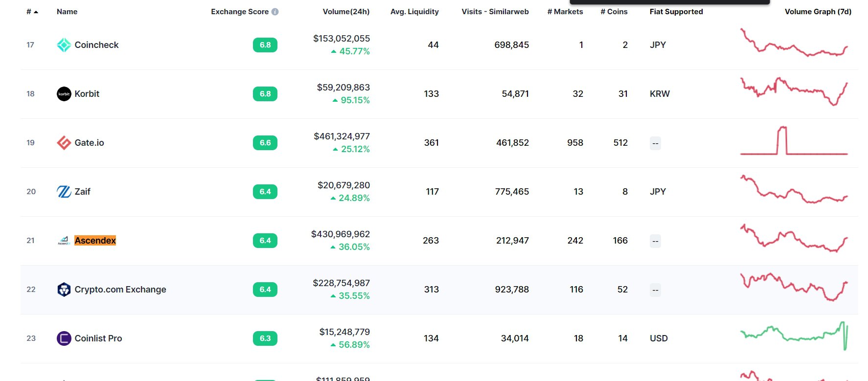Click the Volume Graph (7d) header
Viewport: 868px width, 381px height.
click(x=818, y=12)
